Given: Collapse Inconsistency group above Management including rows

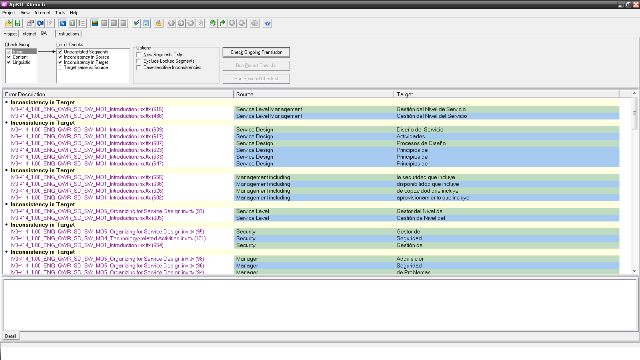Looking at the screenshot, I should pyautogui.click(x=7, y=170).
